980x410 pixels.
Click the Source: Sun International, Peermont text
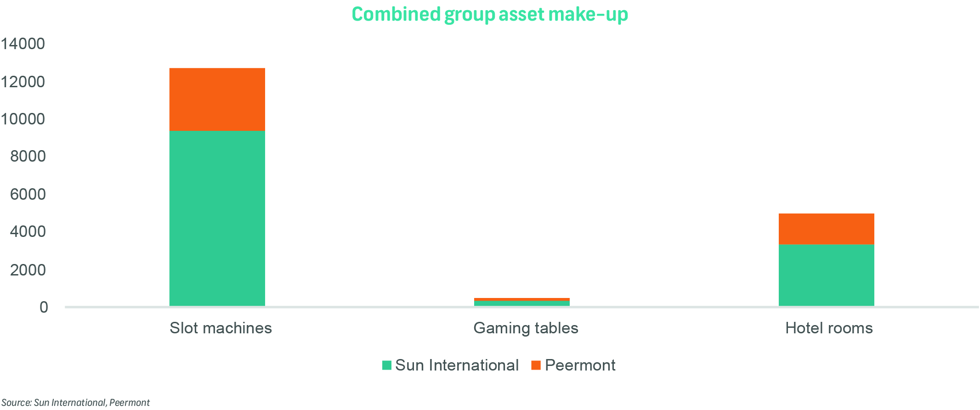coord(75,403)
